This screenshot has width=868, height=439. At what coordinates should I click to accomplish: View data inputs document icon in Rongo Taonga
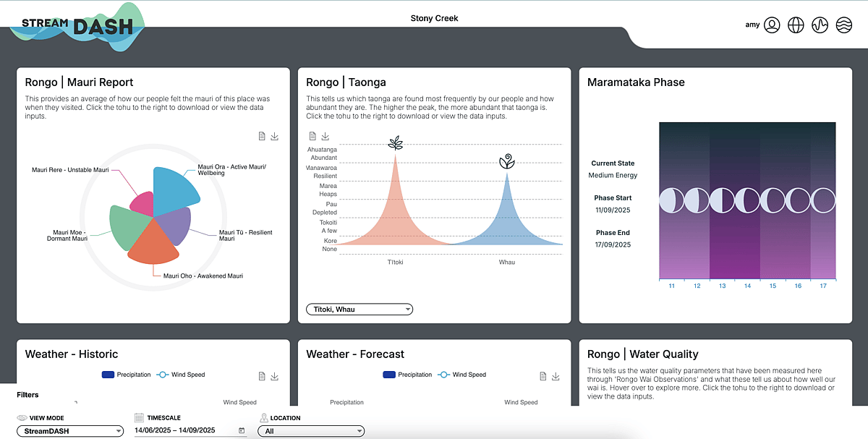pos(312,136)
